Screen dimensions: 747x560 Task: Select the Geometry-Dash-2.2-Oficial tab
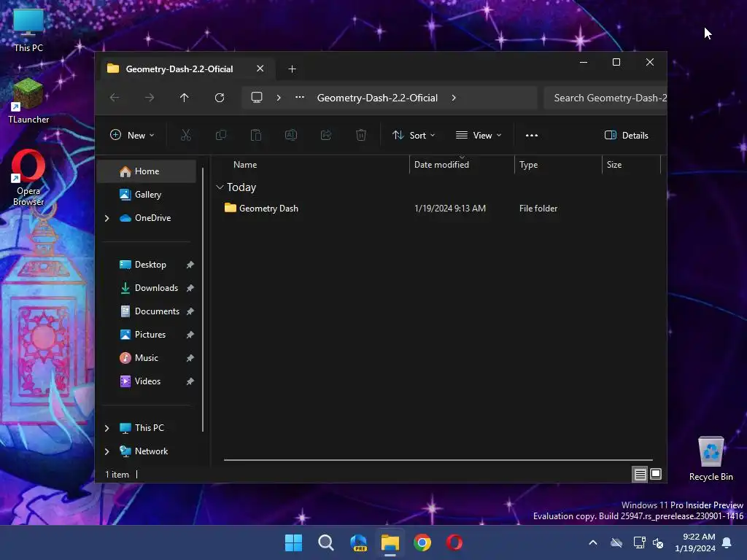[179, 69]
